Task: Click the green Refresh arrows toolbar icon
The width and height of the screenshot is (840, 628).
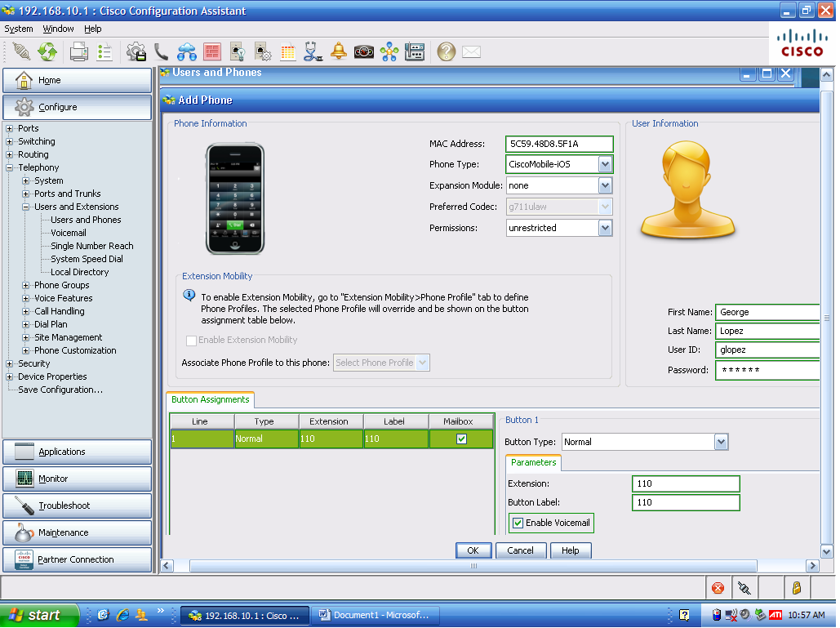Action: point(47,52)
